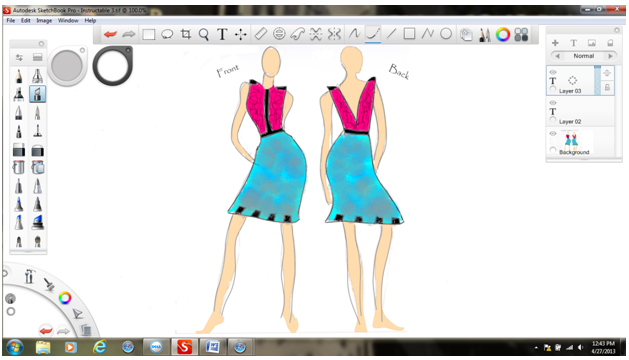Select the French Curve guide tool
This screenshot has height=360, width=629.
(x=297, y=35)
